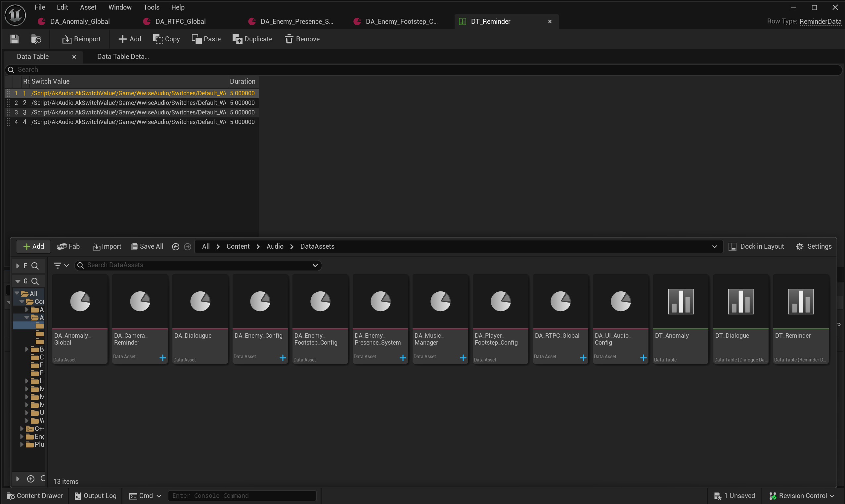This screenshot has height=504, width=845.
Task: Click the 1 Unsaved button
Action: tap(734, 496)
